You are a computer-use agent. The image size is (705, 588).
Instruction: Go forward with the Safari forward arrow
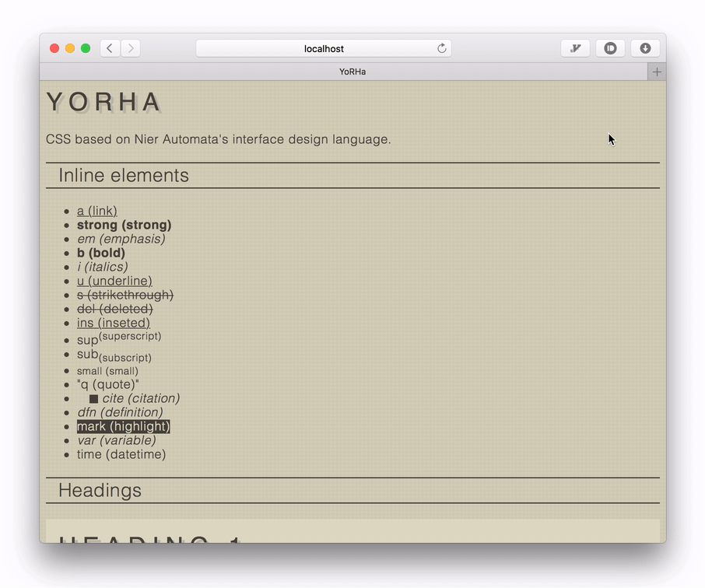pyautogui.click(x=131, y=48)
